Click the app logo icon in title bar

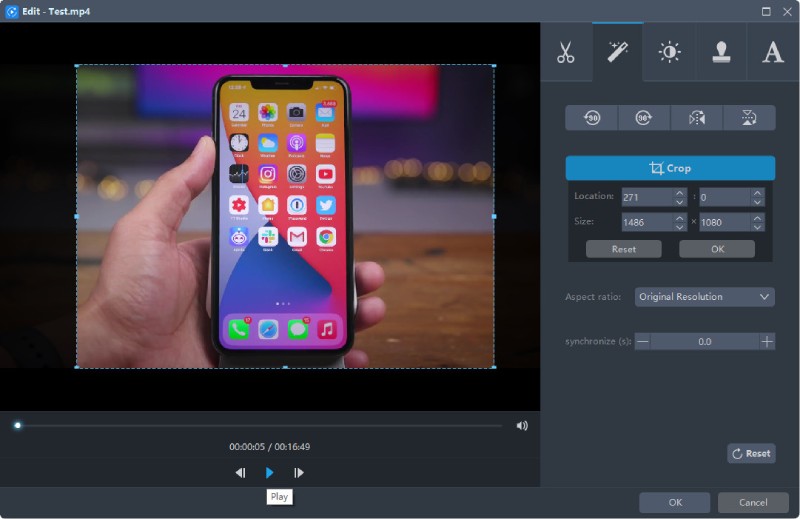click(x=11, y=11)
